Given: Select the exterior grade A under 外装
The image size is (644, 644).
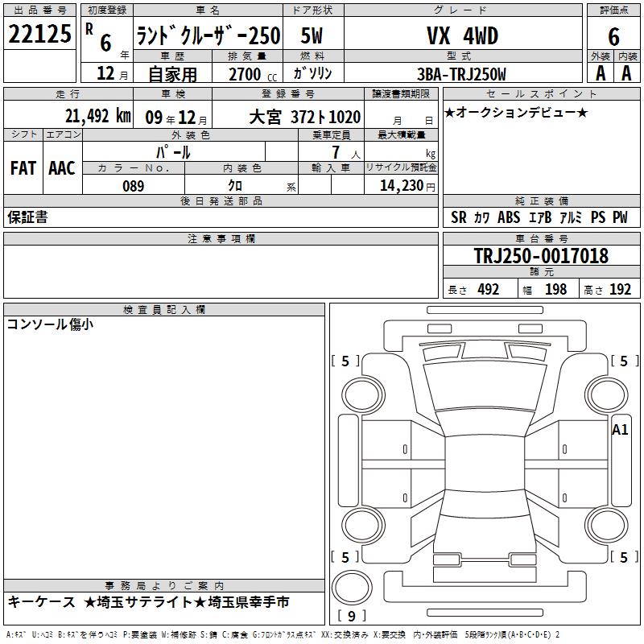Looking at the screenshot, I should pos(601,73).
